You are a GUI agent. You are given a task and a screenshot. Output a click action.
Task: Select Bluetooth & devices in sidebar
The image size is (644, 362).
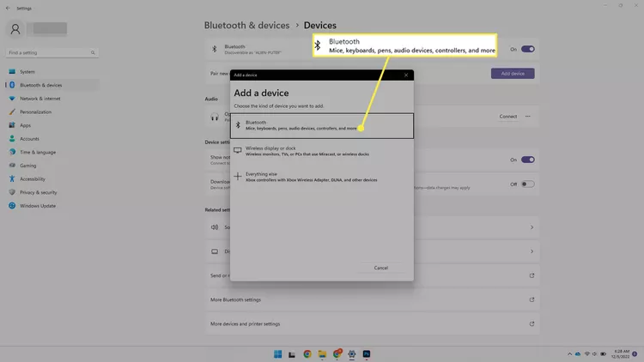click(52, 85)
